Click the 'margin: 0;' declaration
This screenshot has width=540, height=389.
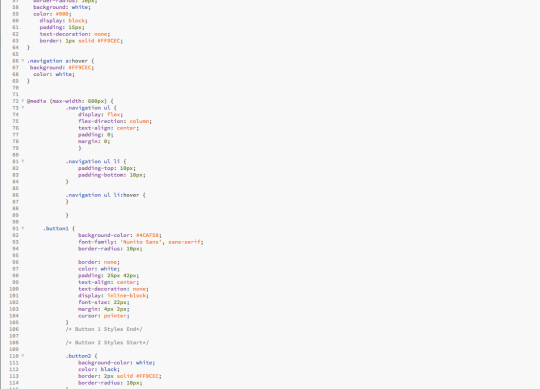pos(94,141)
